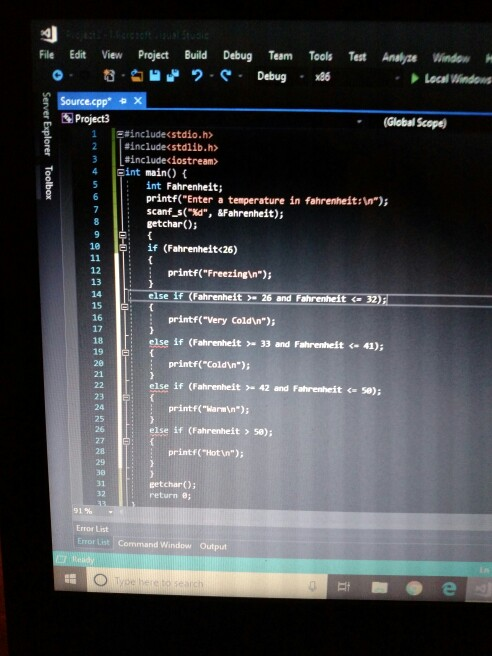Open the Project3 scope dropdown arrow
This screenshot has width=492, height=656.
tap(359, 122)
